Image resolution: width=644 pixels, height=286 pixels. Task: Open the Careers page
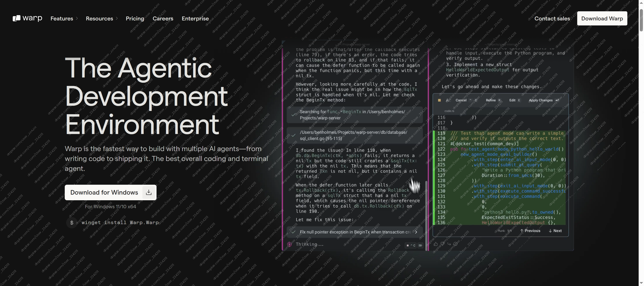[x=163, y=19]
